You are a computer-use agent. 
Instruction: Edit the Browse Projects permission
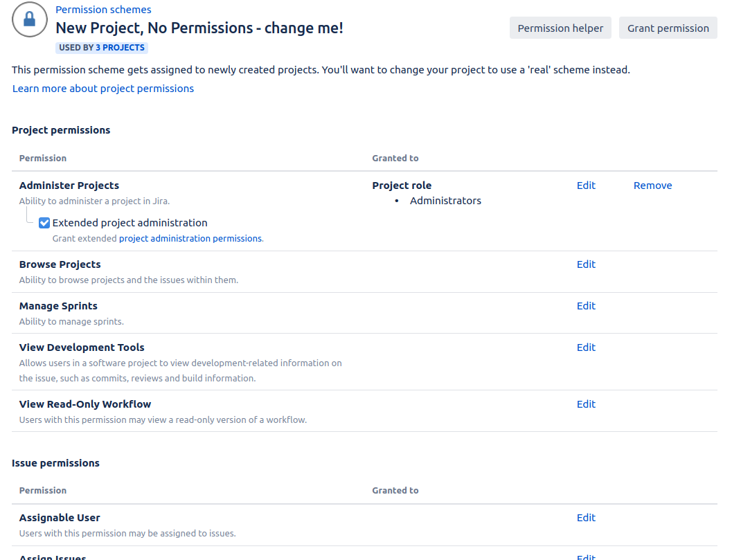(586, 264)
